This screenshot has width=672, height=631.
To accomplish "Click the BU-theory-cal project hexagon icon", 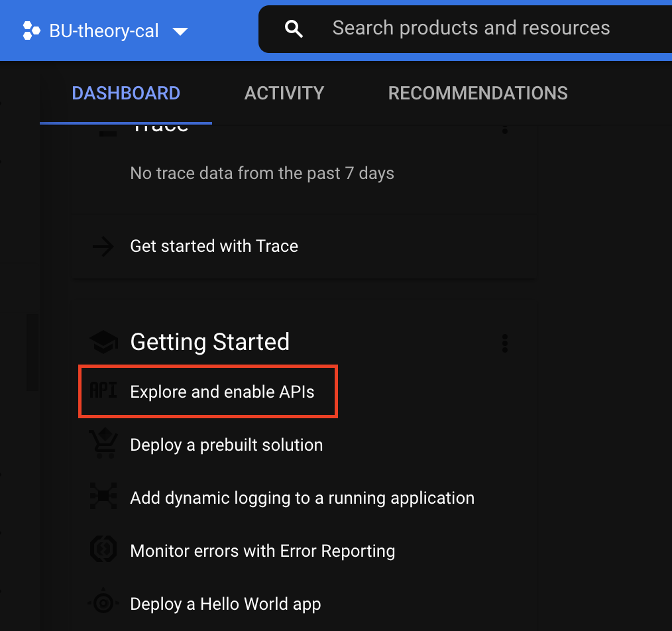I will [x=31, y=31].
